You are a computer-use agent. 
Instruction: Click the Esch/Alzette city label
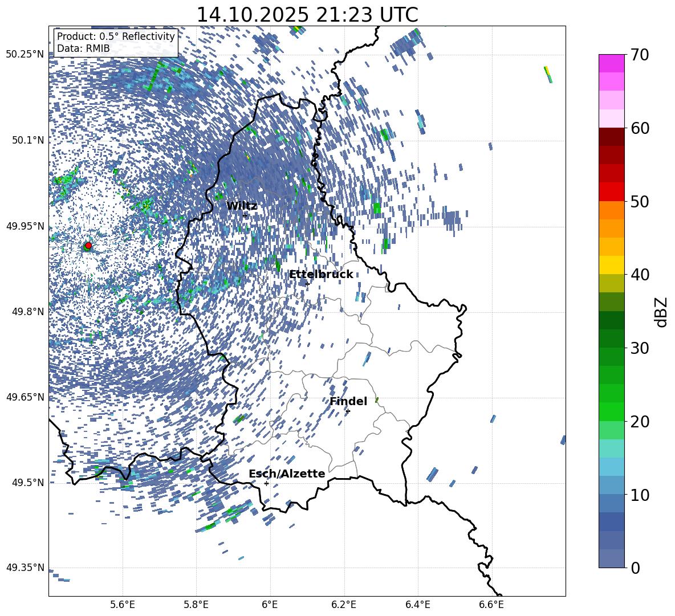tap(287, 474)
